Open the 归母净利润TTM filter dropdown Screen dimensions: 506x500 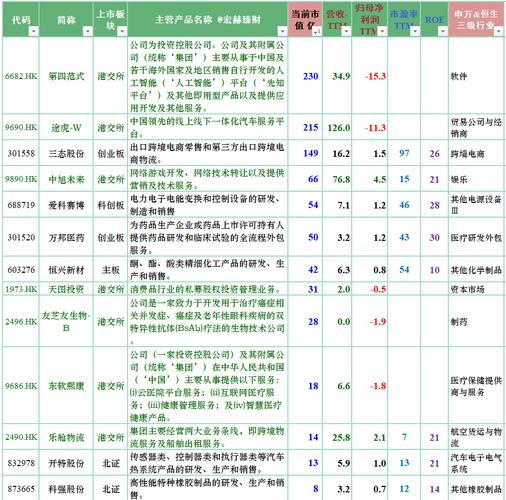click(382, 32)
